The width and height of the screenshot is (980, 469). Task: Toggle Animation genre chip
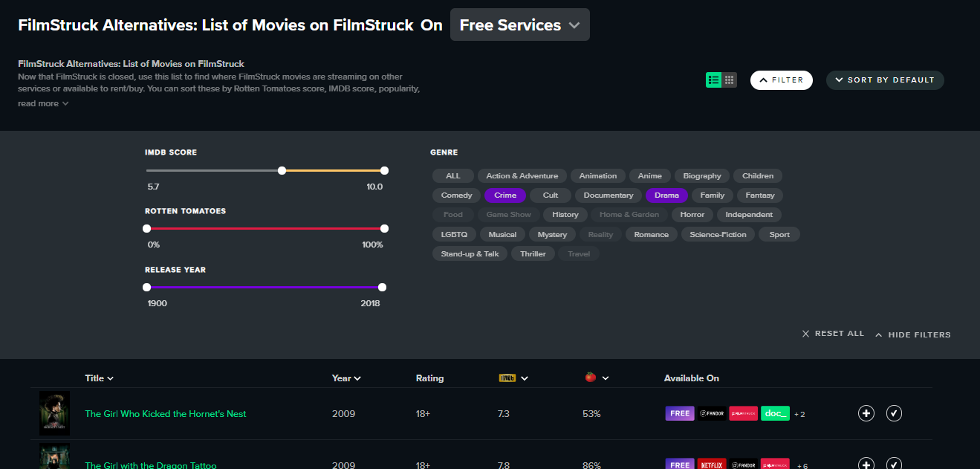tap(598, 176)
